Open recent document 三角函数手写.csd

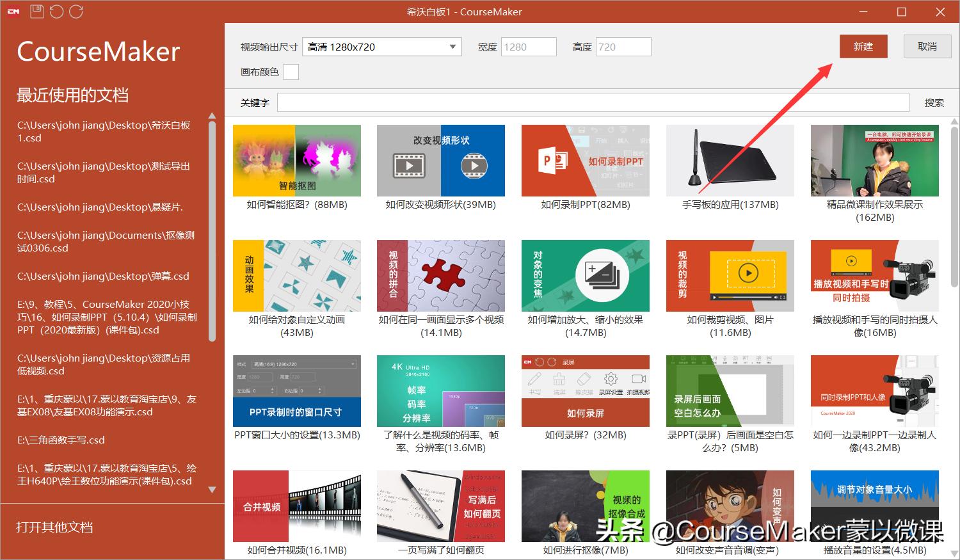point(62,440)
